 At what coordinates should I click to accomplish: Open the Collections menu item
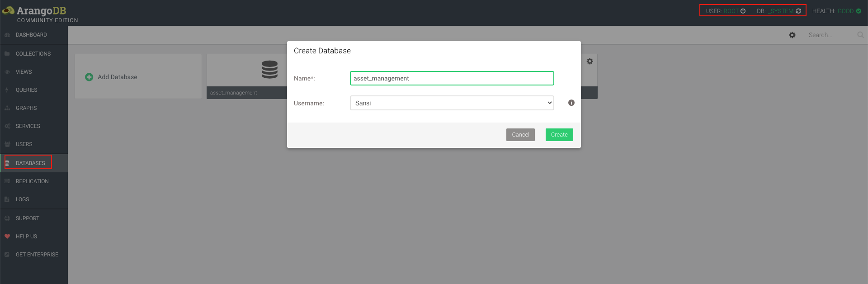(33, 54)
